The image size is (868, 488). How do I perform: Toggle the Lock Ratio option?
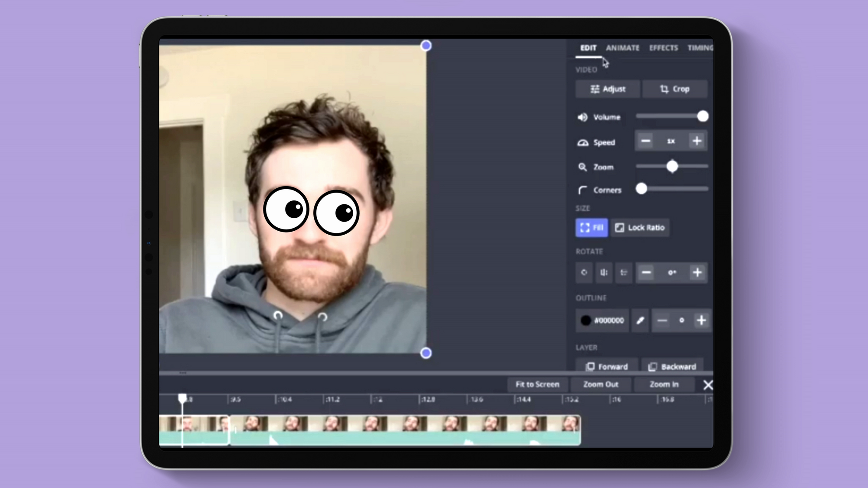click(640, 227)
